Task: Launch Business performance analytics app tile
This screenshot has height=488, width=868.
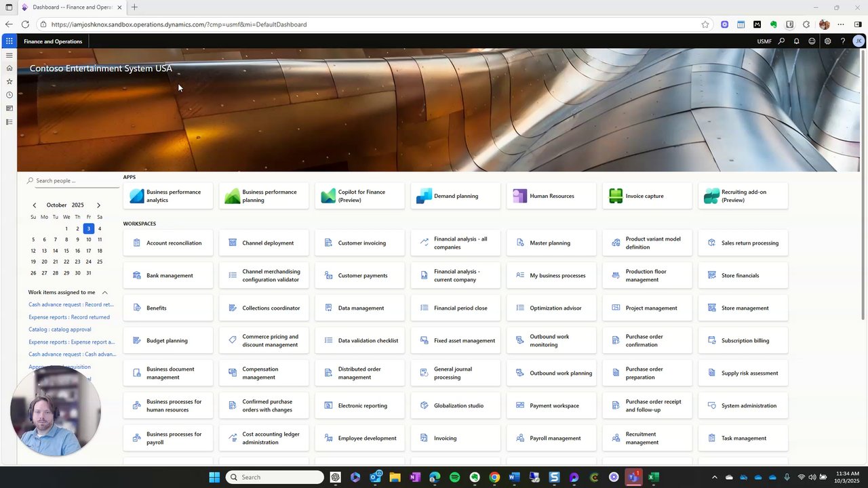Action: [x=168, y=196]
